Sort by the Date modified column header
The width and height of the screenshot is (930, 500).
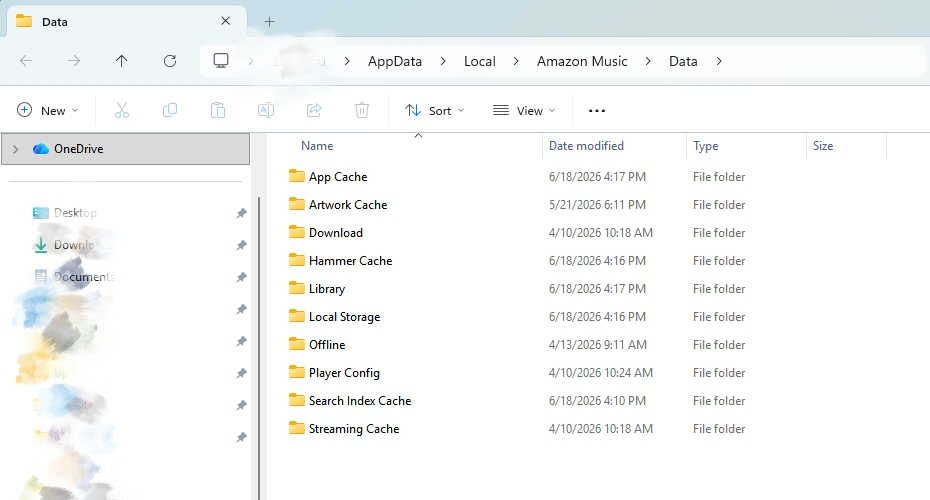[586, 146]
